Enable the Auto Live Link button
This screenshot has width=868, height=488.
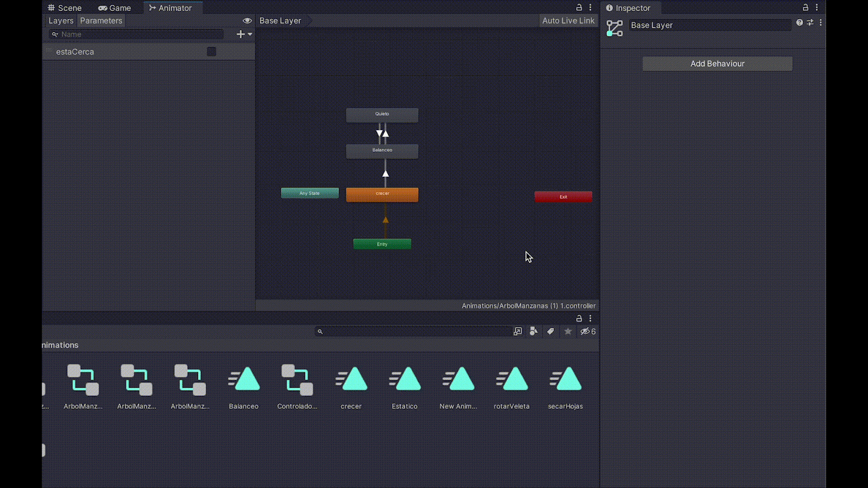(568, 21)
